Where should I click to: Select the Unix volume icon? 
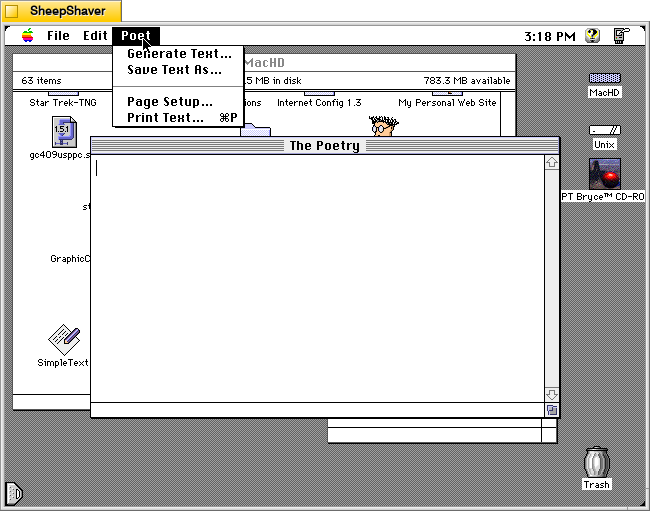604,131
